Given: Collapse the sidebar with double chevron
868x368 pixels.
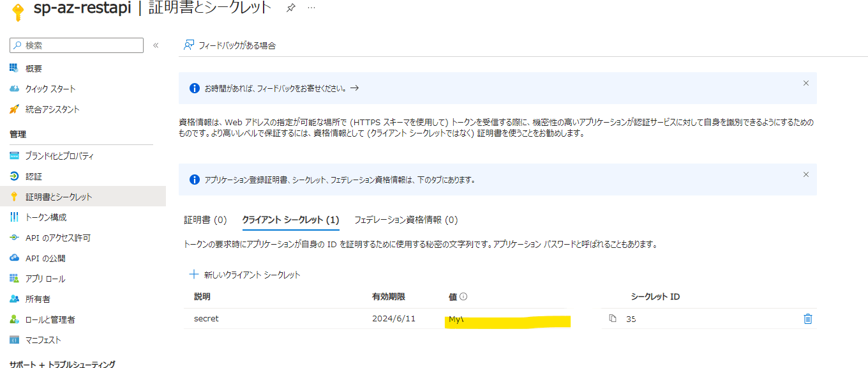Looking at the screenshot, I should (156, 45).
